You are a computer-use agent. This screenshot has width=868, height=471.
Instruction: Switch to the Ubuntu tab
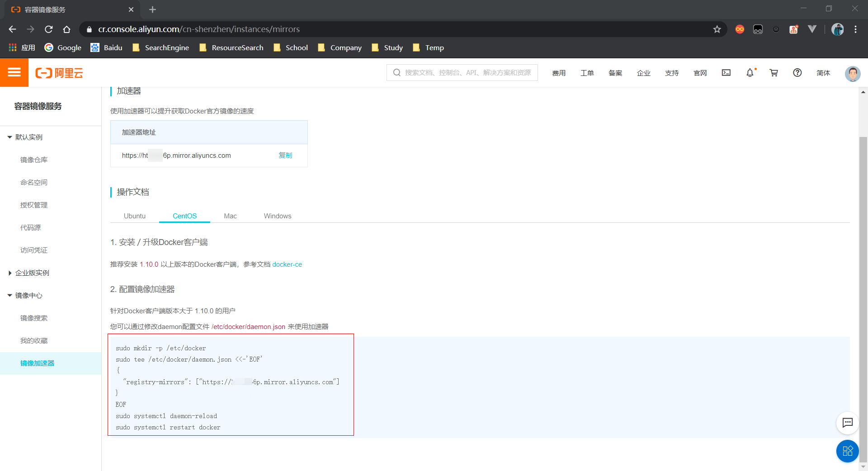click(135, 216)
